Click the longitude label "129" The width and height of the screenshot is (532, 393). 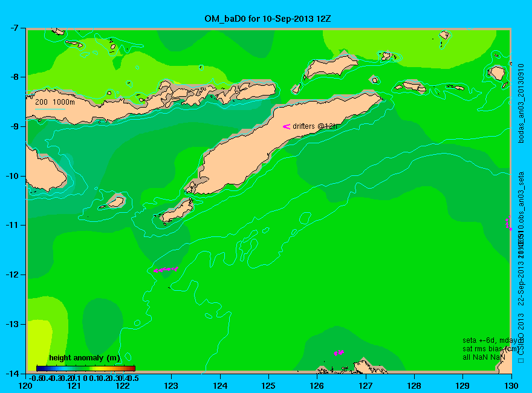pyautogui.click(x=463, y=386)
